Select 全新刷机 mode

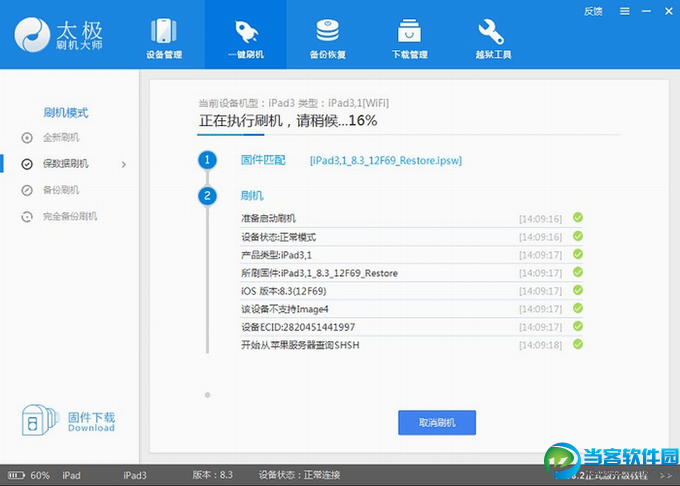(61, 138)
